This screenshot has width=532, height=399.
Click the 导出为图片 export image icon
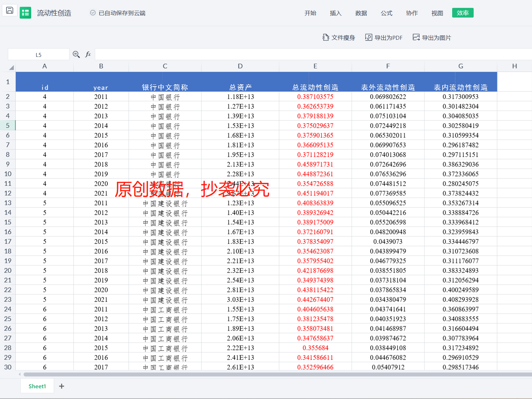point(416,37)
